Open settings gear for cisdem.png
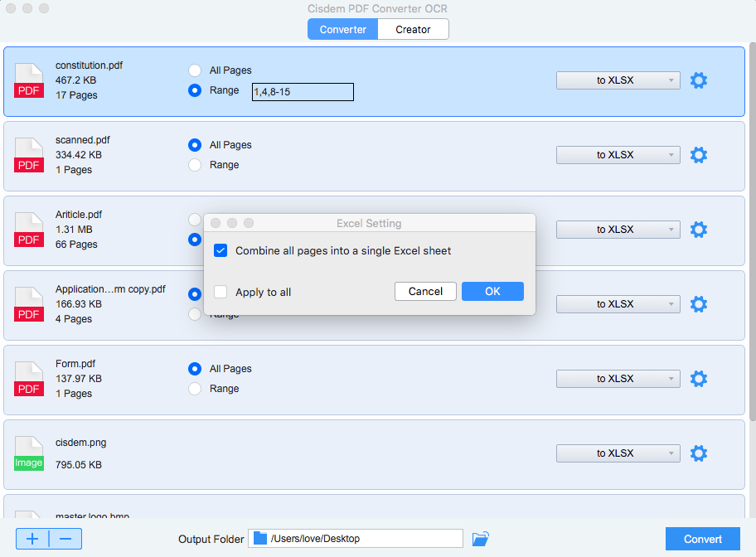The image size is (756, 557). point(699,453)
